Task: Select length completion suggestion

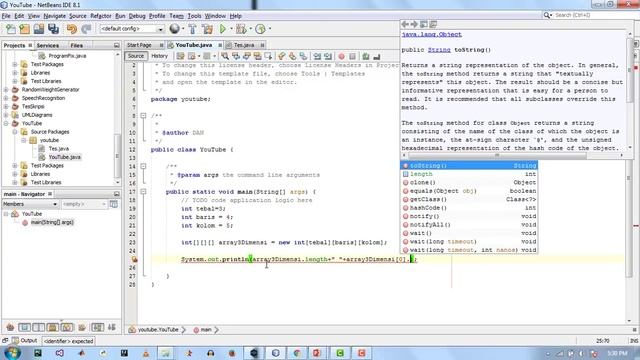Action: (469, 174)
